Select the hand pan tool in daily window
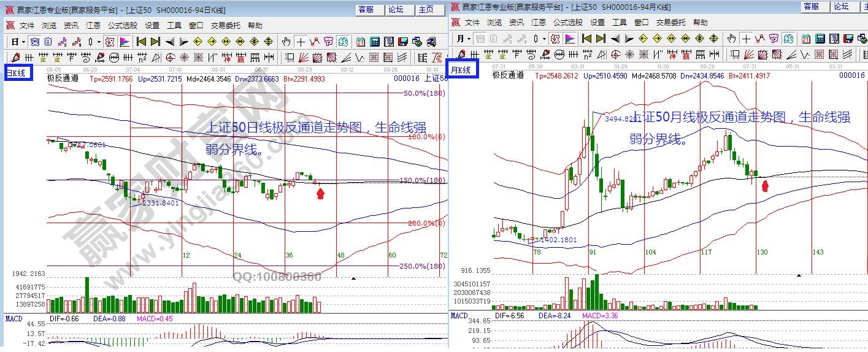868x352 pixels. (286, 42)
